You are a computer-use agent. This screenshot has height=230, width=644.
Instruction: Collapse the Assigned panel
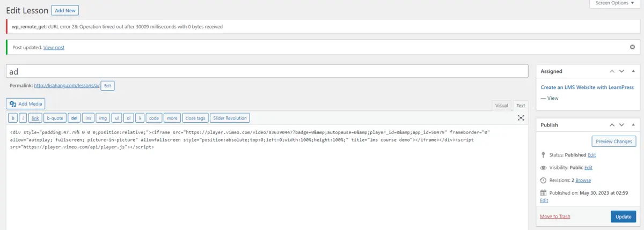pyautogui.click(x=633, y=71)
